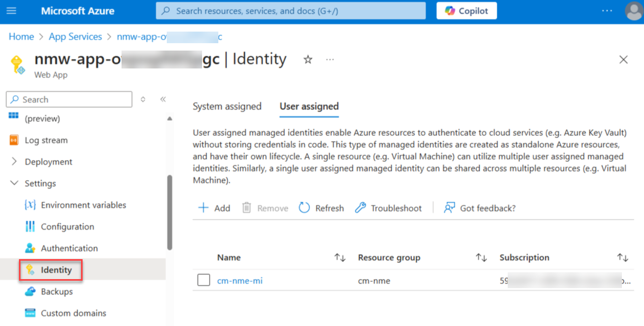Open the nmw-app breadcrumb link
Screen dimensions: 644x326
169,36
